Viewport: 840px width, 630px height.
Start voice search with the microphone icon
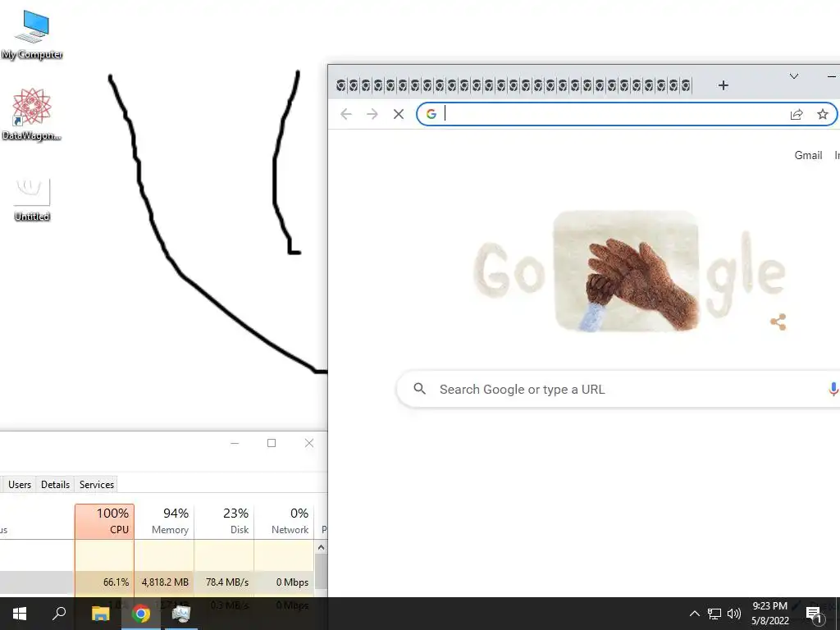point(833,390)
